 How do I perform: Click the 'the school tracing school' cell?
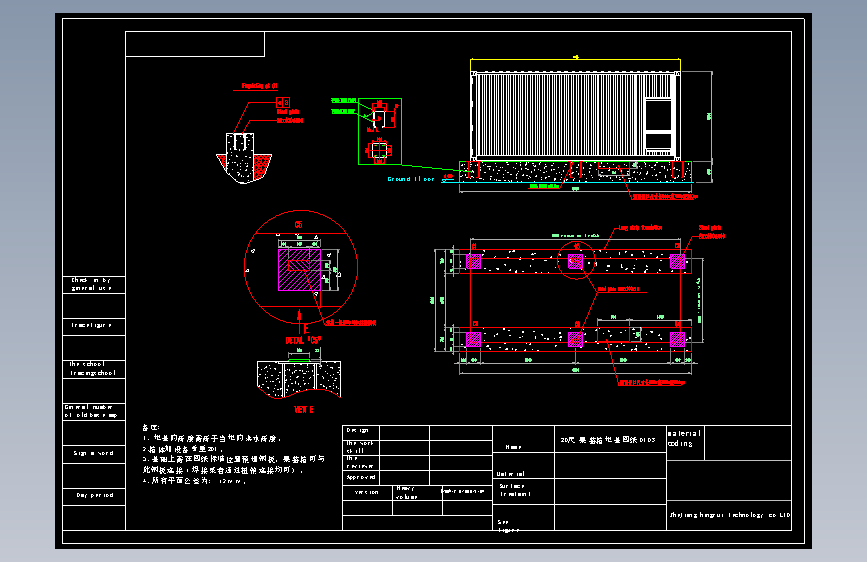[x=94, y=369]
